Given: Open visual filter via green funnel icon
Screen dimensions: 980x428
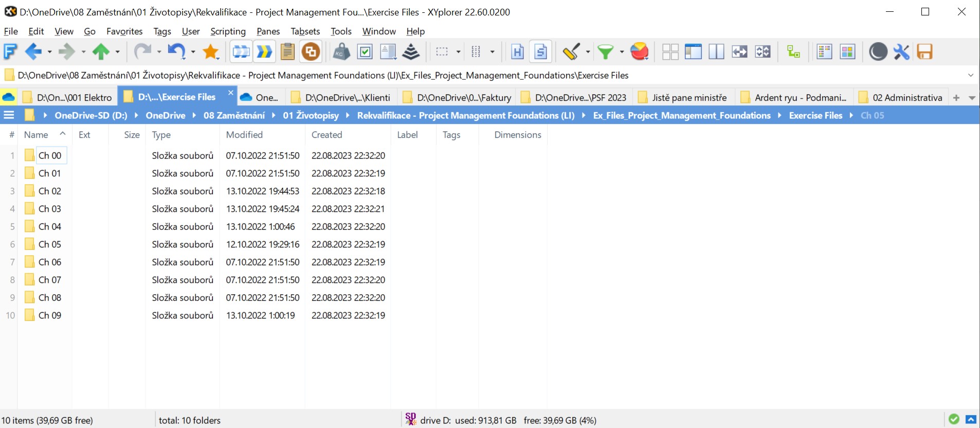Looking at the screenshot, I should pos(605,51).
